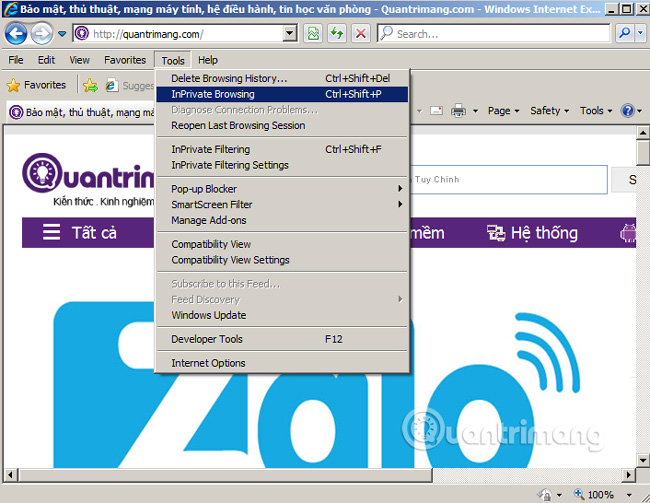
Task: Click the horizontal scrollbar right arrow
Action: 629,474
